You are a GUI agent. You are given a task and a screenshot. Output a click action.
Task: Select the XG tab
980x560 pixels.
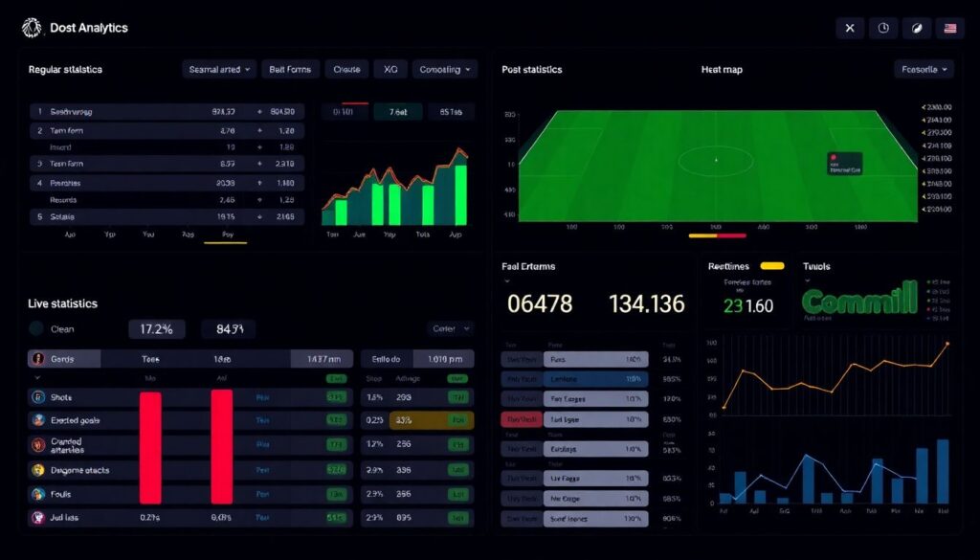390,69
